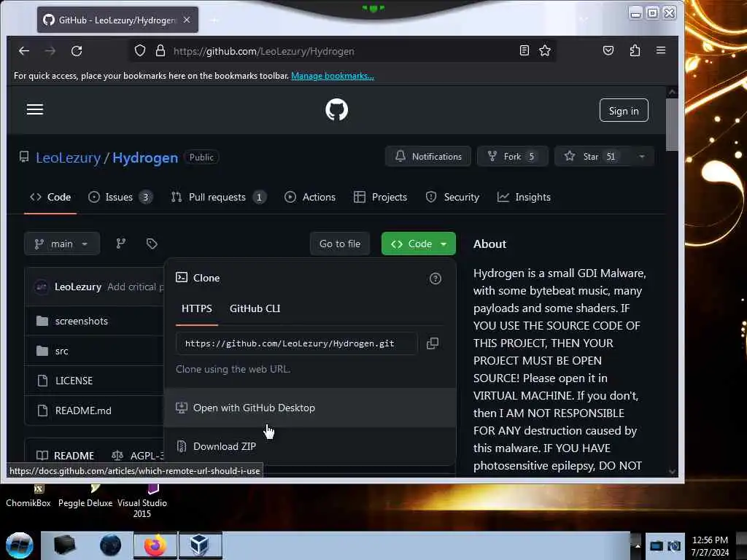The height and width of the screenshot is (560, 747).
Task: Open the screenshots folder
Action: tap(82, 321)
